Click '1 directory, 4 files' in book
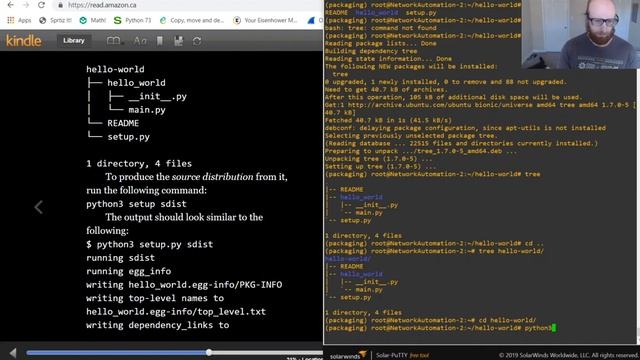Viewport: 640px width, 360px height. pyautogui.click(x=139, y=163)
